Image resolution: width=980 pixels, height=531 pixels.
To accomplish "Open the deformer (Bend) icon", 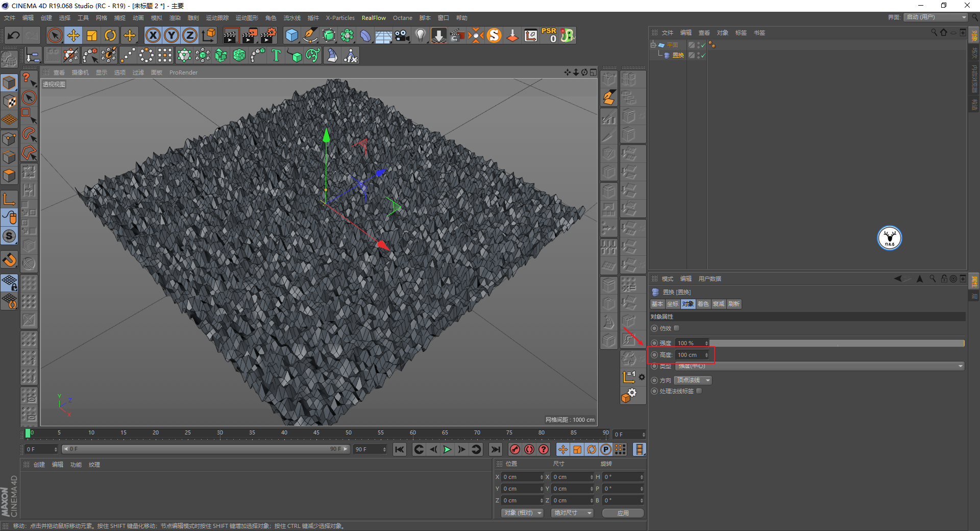I will (x=365, y=35).
